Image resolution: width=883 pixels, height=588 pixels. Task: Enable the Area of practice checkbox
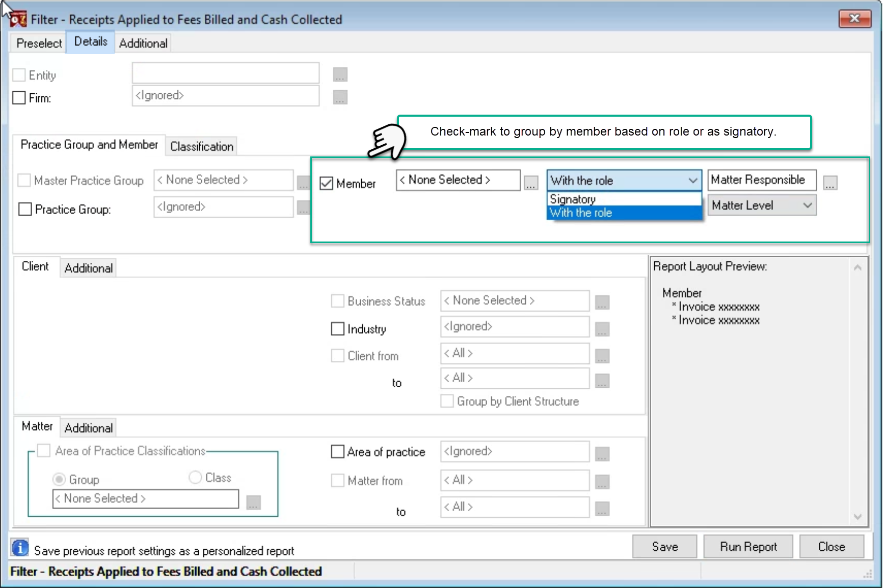(x=338, y=451)
